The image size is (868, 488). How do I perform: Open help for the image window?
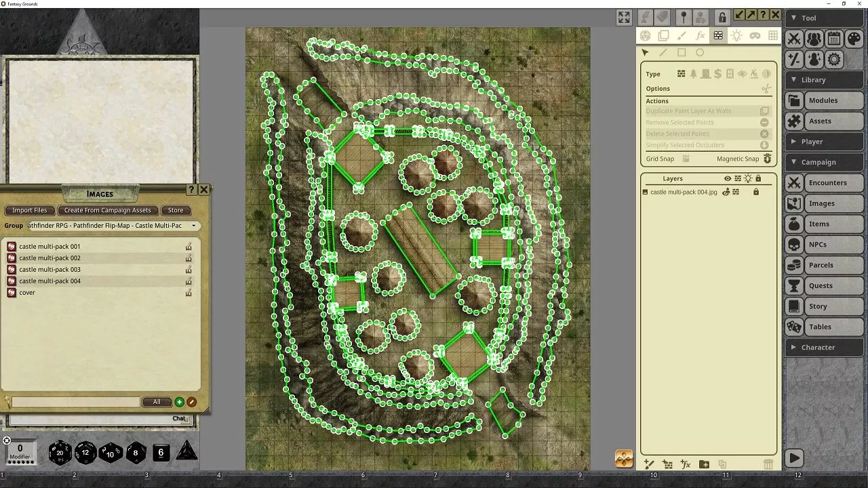[x=763, y=15]
